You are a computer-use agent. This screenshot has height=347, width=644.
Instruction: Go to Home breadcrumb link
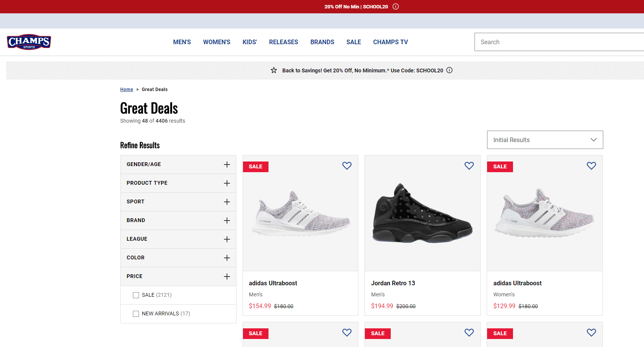point(126,90)
